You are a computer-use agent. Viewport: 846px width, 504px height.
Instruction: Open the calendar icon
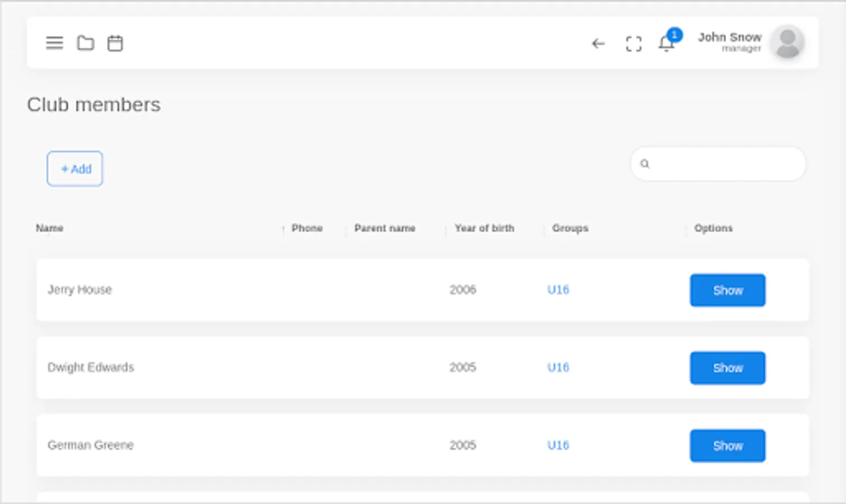(x=115, y=43)
